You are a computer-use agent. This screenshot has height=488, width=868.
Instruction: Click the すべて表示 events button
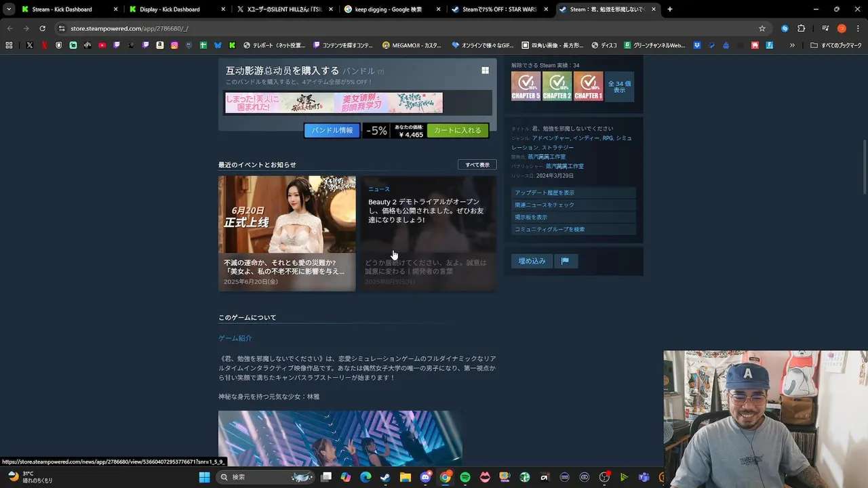[477, 165]
